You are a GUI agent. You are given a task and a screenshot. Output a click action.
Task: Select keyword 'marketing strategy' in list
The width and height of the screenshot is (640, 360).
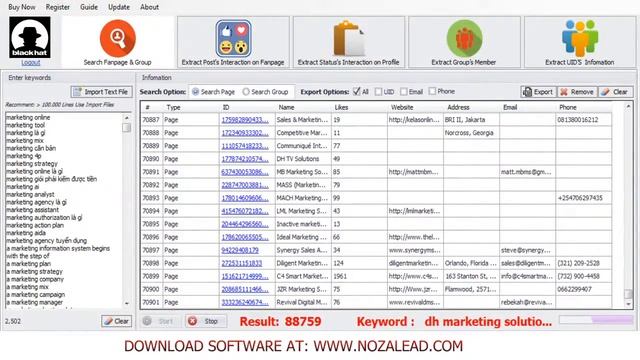coord(32,164)
